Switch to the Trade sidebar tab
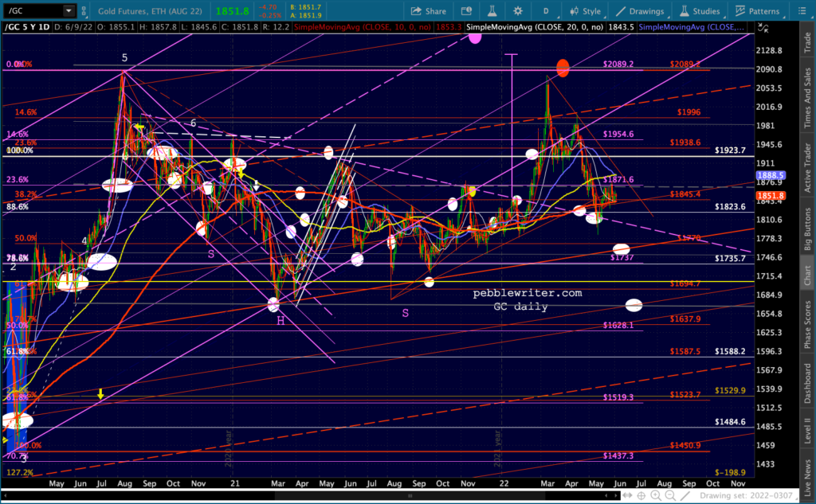816x504 pixels. [x=807, y=43]
